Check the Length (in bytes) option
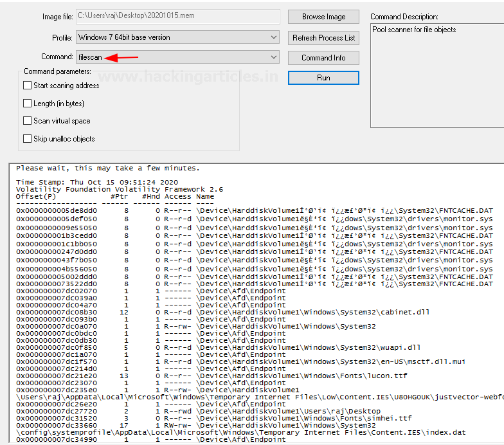The image size is (504, 445). click(28, 104)
